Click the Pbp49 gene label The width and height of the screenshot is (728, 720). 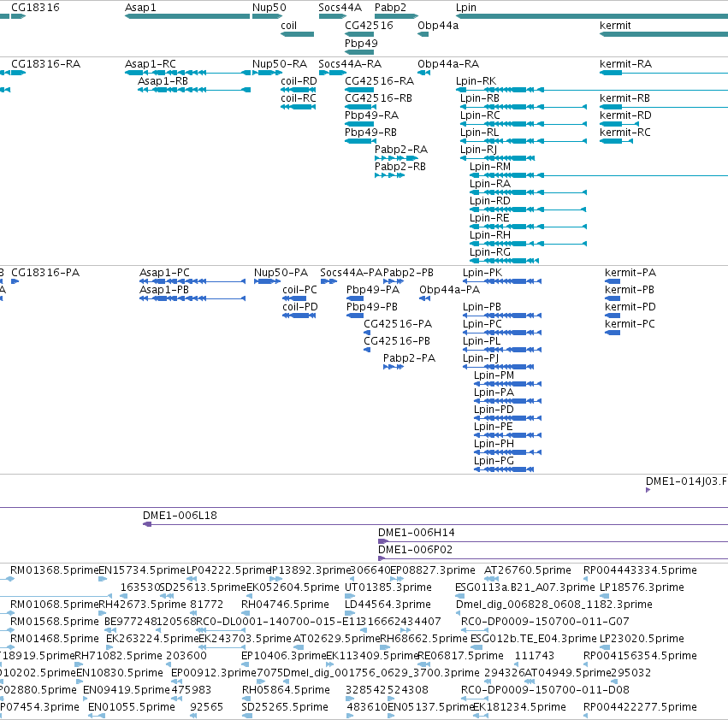pos(361,43)
